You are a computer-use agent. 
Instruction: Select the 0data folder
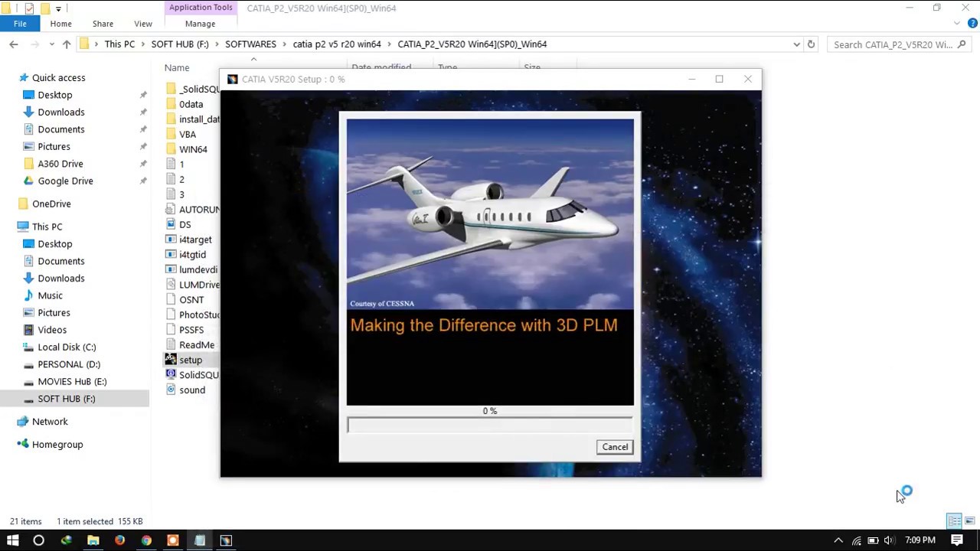pyautogui.click(x=191, y=104)
